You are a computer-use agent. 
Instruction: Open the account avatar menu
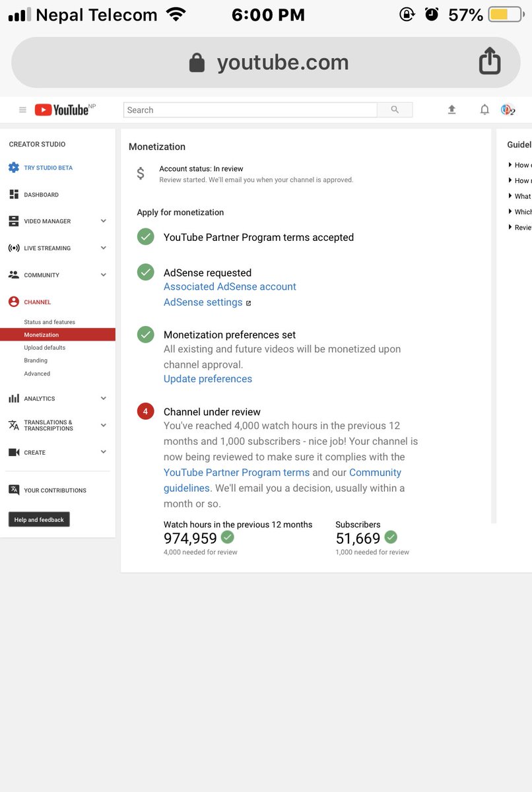tap(508, 110)
